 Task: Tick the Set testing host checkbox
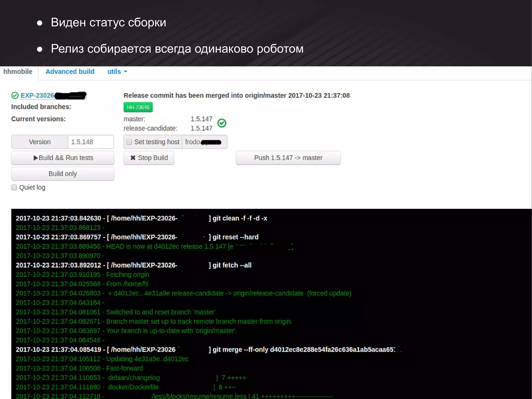129,142
